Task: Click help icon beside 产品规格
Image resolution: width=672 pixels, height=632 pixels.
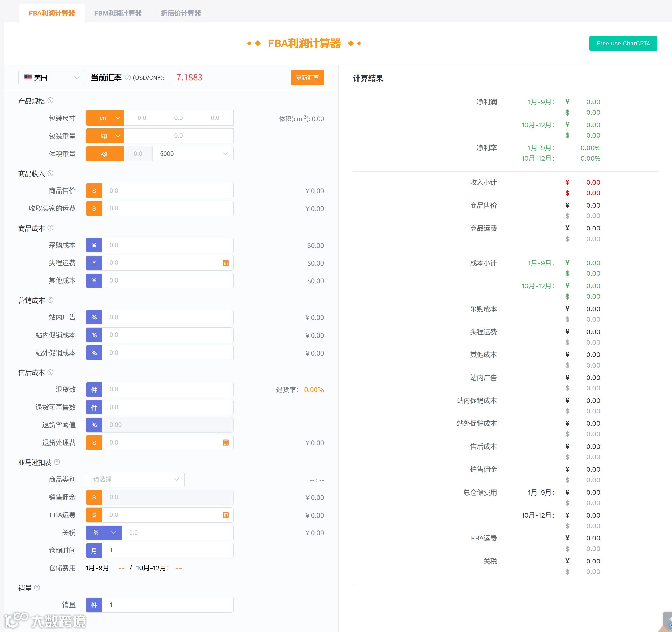Action: [x=50, y=100]
